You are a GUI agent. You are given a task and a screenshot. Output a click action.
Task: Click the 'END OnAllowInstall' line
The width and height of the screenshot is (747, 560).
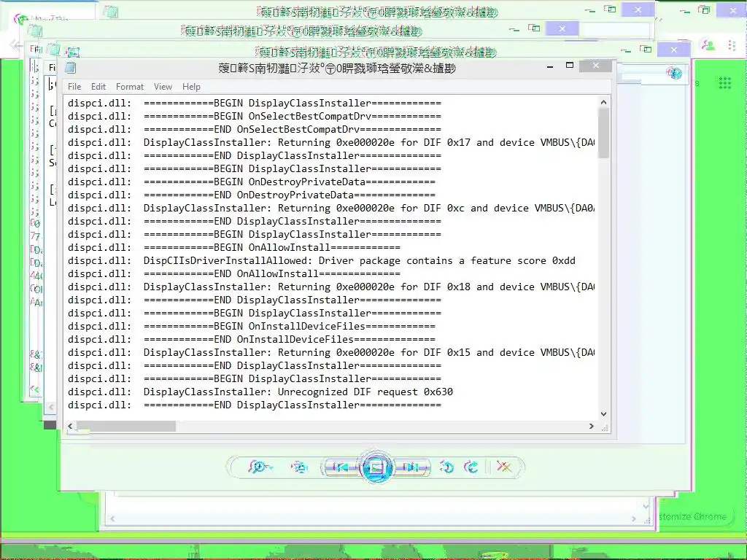click(x=234, y=274)
